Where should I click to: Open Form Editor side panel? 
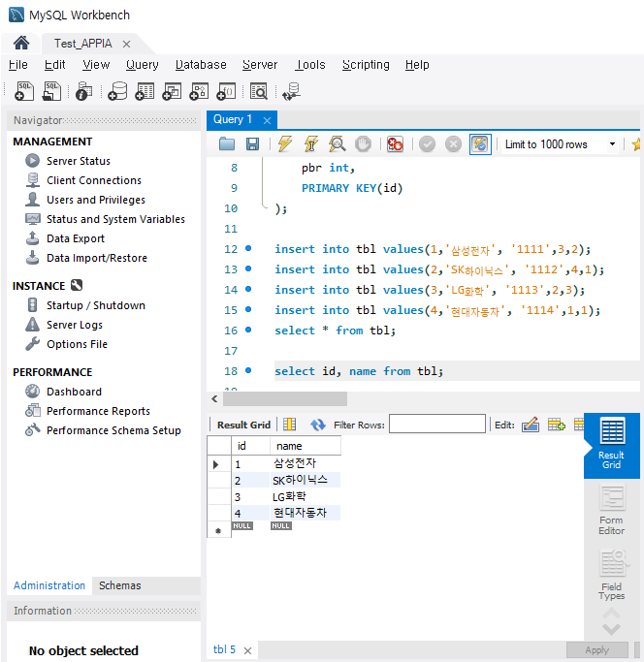tap(611, 511)
